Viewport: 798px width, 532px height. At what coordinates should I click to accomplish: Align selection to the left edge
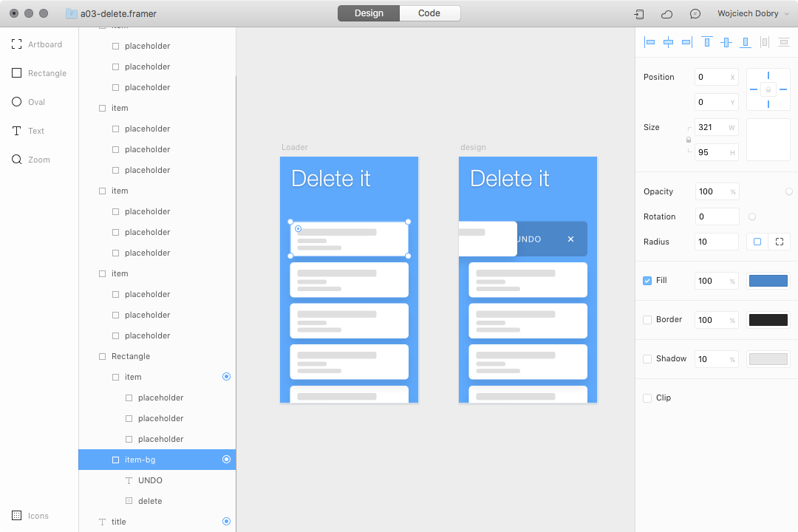coord(649,42)
